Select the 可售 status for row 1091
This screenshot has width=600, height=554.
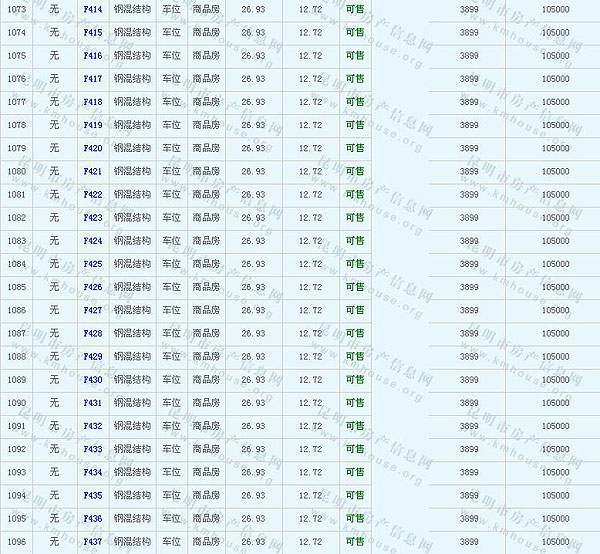tap(354, 426)
